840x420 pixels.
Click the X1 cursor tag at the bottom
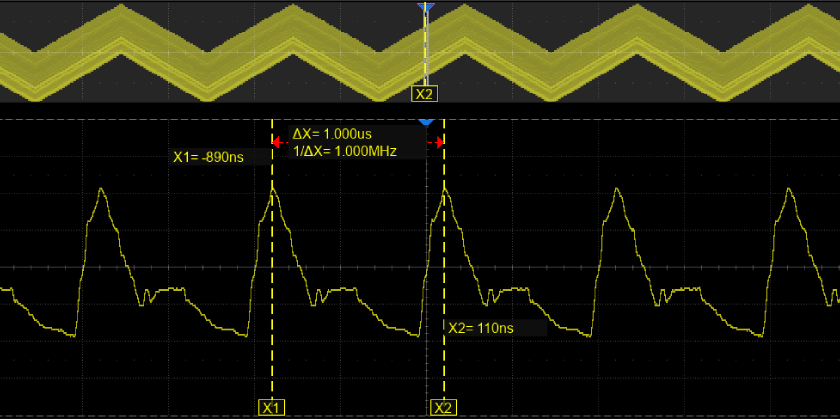271,408
